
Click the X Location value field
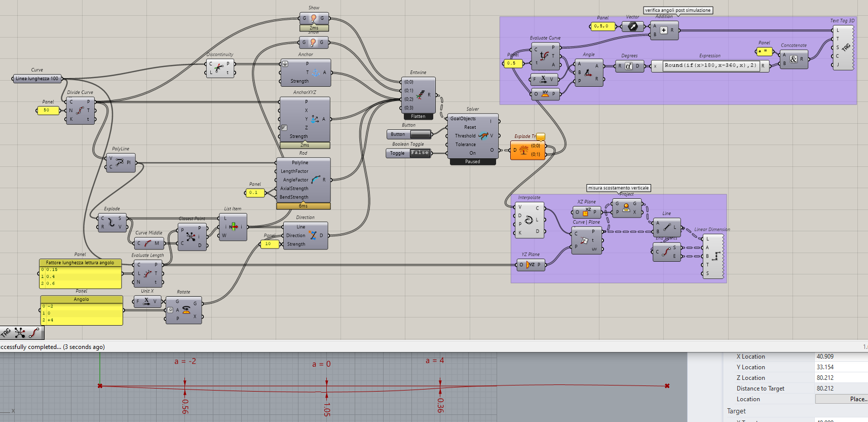pos(841,357)
